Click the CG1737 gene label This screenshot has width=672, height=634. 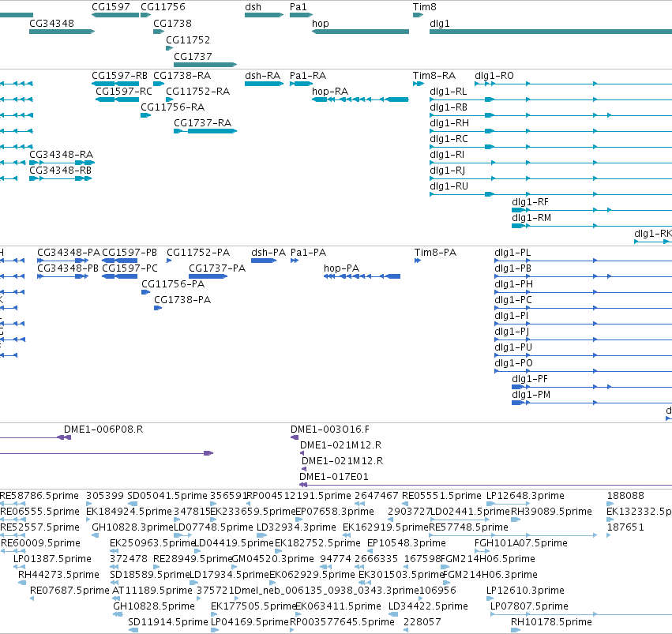pos(193,57)
